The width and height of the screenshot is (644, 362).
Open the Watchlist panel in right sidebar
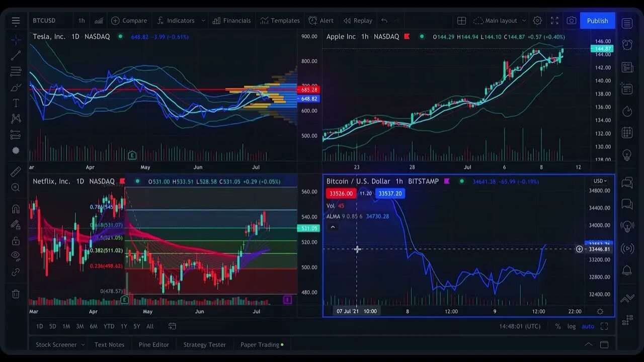[627, 23]
